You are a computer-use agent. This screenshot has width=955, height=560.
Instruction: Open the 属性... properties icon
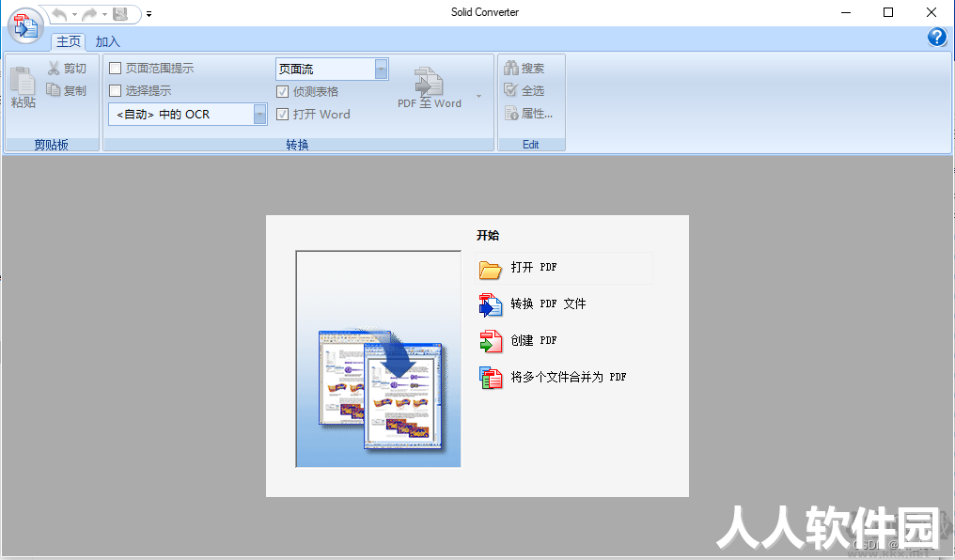click(511, 113)
